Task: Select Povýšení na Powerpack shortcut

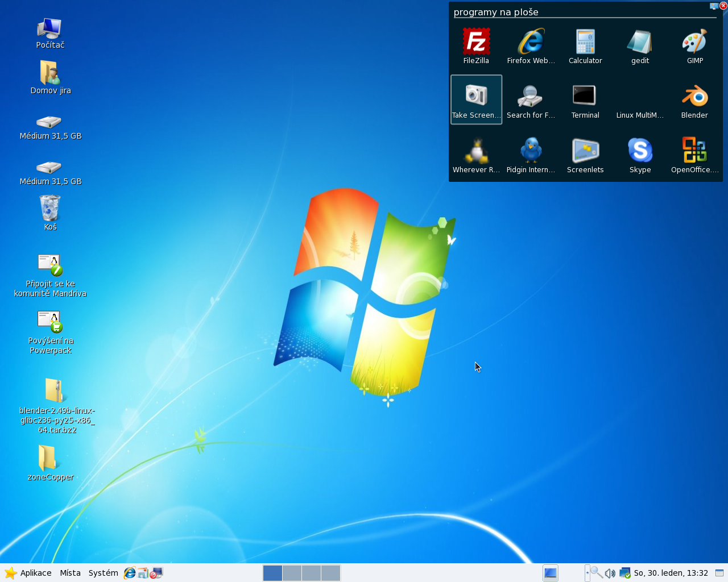Action: coord(50,333)
